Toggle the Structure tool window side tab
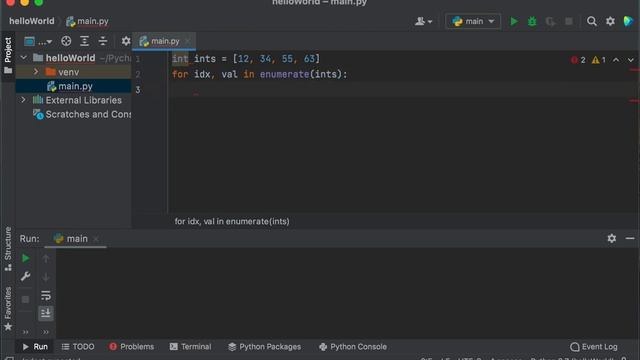 click(8, 249)
